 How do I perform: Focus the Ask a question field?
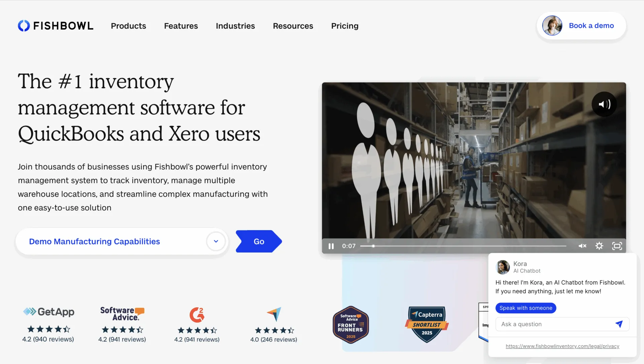point(562,324)
